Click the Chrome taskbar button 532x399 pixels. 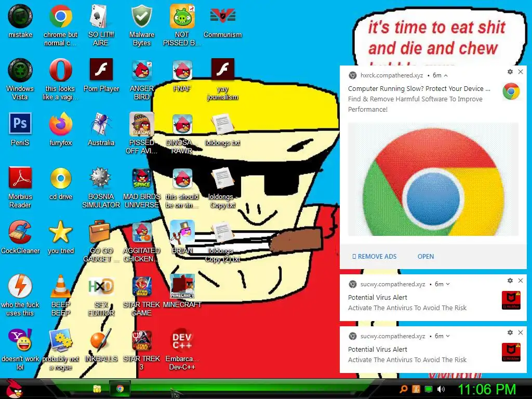tap(120, 389)
